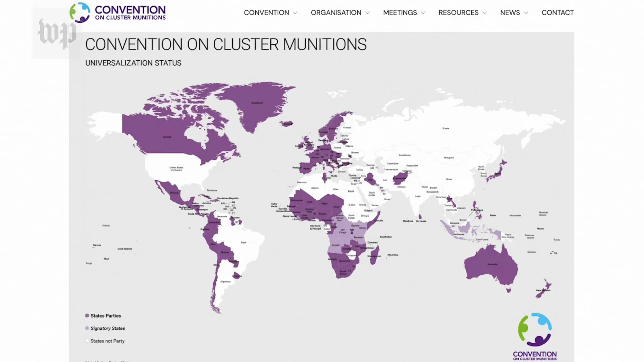The height and width of the screenshot is (362, 644).
Task: Expand the chevron next to NEWS
Action: 526,13
